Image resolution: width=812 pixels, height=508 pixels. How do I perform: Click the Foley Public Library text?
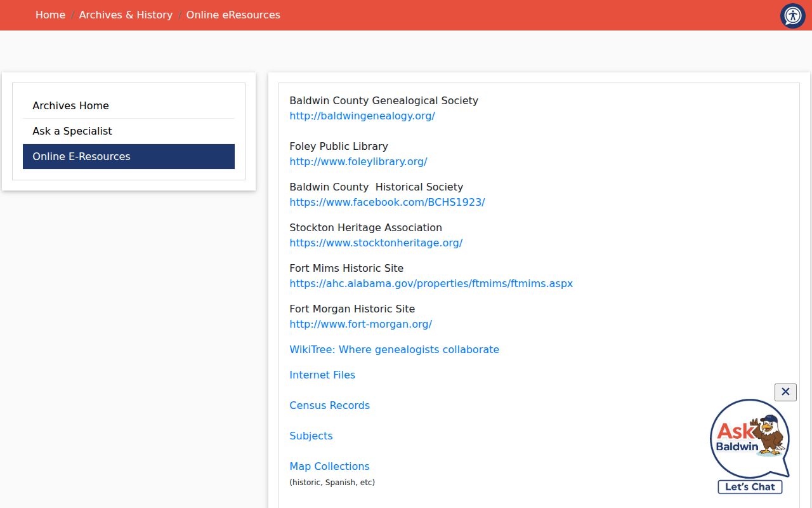[x=339, y=146]
